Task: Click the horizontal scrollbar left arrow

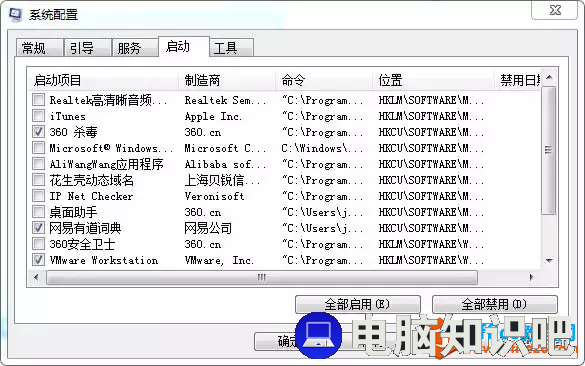Action: tap(36, 277)
